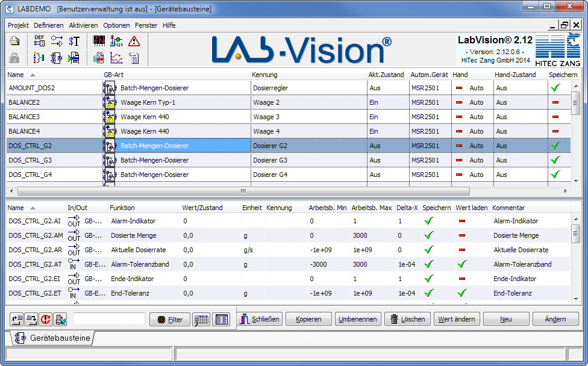The width and height of the screenshot is (588, 366).
Task: Click the reactor vessel 121 icon
Action: pyautogui.click(x=116, y=41)
